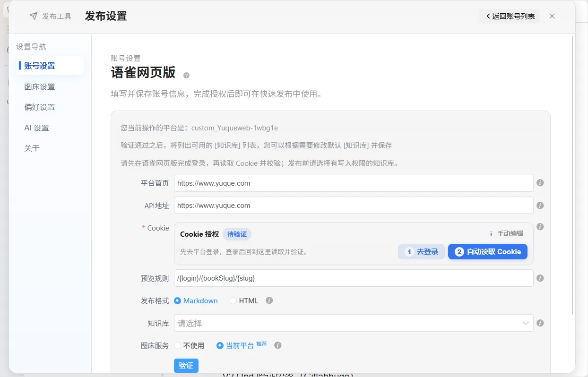Click the paper plane 发布工具 icon
588x377 pixels.
(x=33, y=16)
